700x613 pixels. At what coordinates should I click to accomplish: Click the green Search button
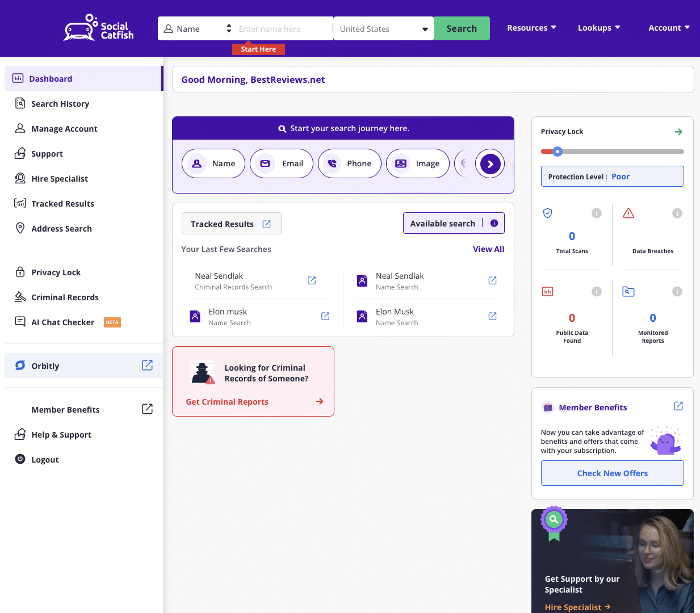coord(462,28)
